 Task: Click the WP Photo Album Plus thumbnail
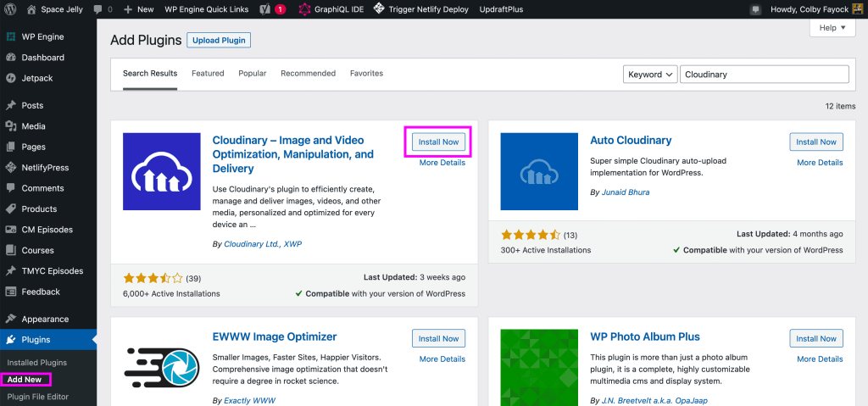(x=539, y=368)
